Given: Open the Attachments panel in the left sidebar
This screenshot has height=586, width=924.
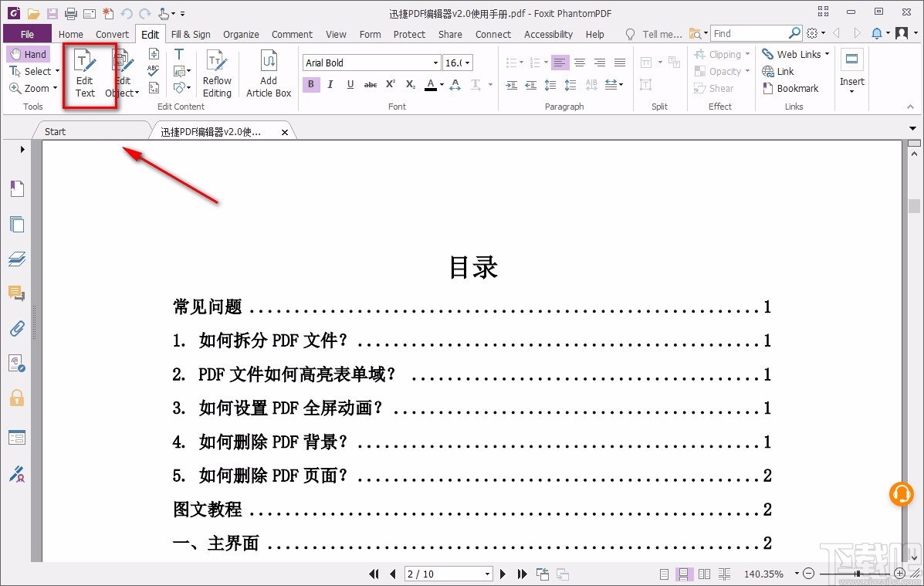Looking at the screenshot, I should 17,328.
